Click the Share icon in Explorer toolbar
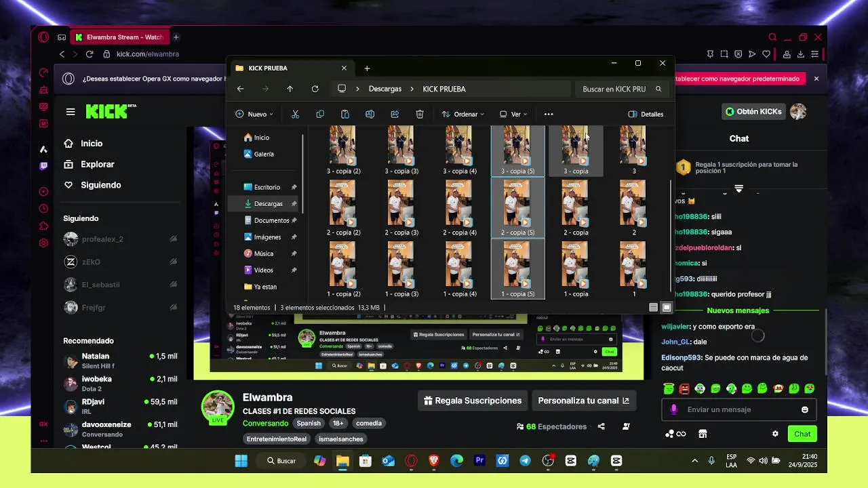Image resolution: width=868 pixels, height=488 pixels. (395, 114)
